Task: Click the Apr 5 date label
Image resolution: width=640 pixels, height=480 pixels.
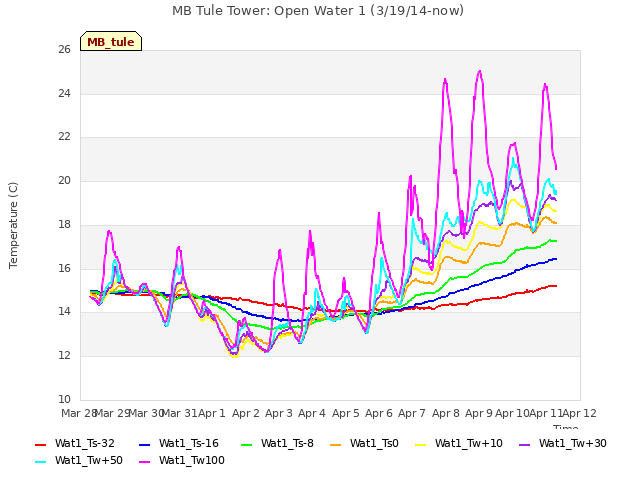Action: coord(346,413)
